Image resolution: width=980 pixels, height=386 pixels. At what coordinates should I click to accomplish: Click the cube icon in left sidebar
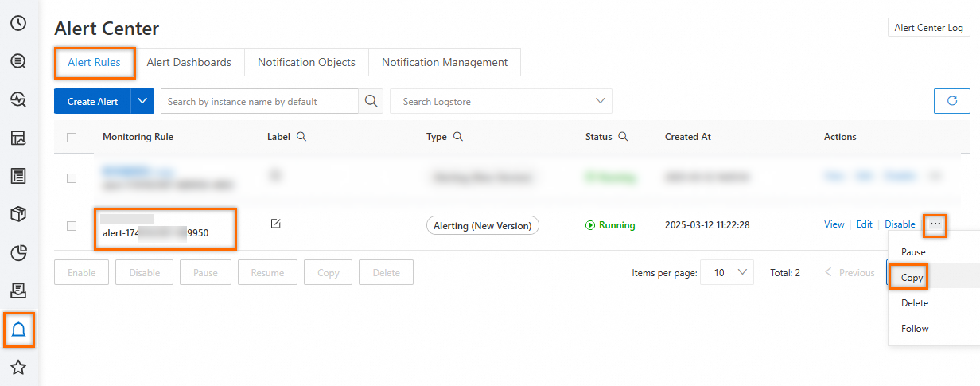tap(18, 214)
